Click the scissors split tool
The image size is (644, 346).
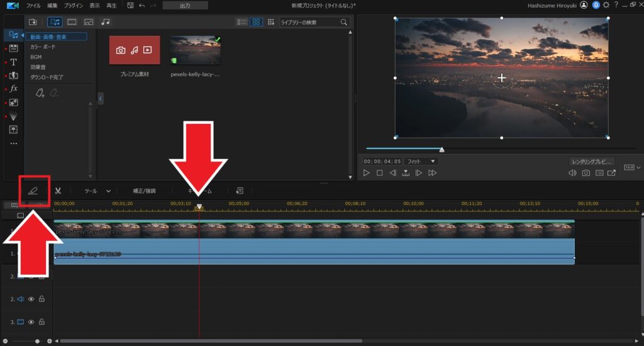(x=58, y=191)
